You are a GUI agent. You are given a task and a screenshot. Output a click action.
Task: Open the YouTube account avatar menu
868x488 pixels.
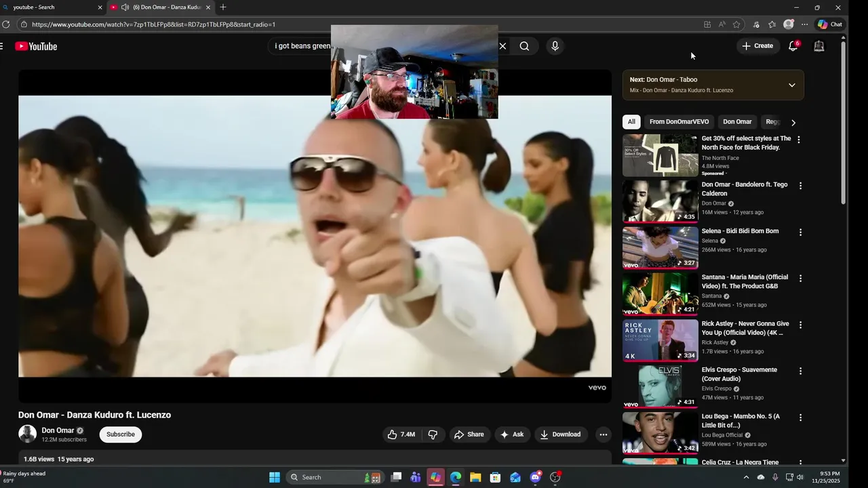click(819, 46)
